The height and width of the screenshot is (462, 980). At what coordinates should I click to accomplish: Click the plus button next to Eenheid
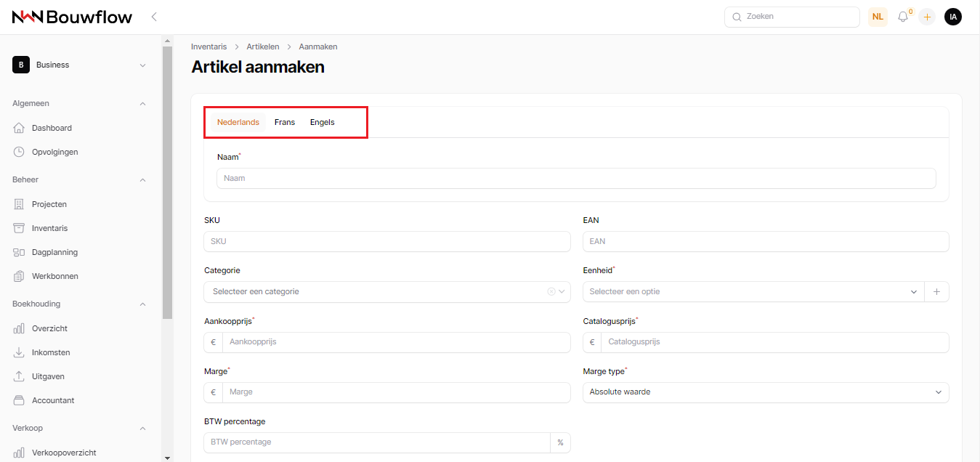click(936, 291)
